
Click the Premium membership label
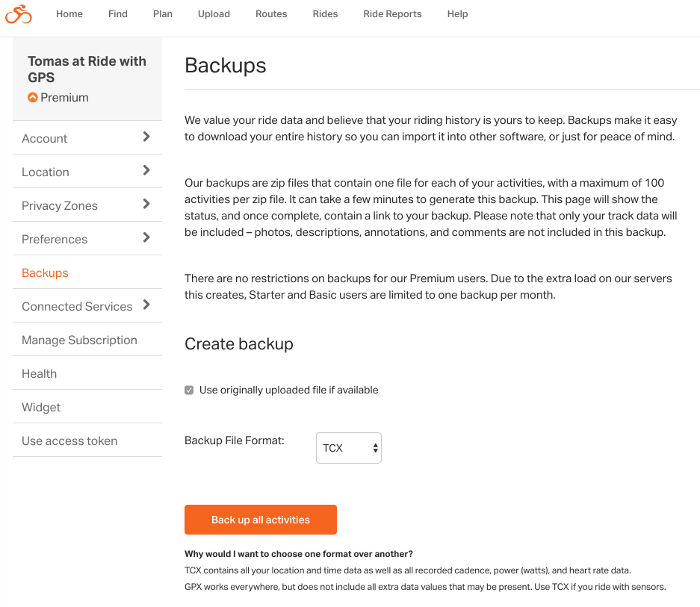64,97
